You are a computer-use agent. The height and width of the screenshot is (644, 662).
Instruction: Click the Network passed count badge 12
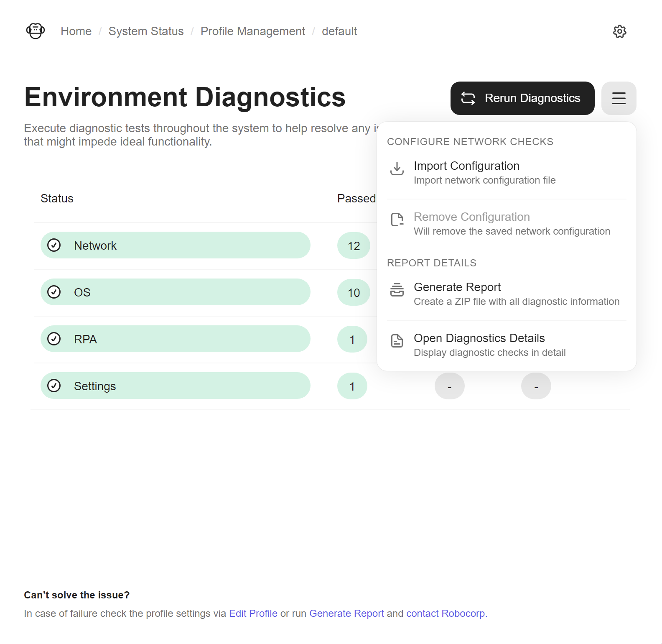pyautogui.click(x=354, y=246)
